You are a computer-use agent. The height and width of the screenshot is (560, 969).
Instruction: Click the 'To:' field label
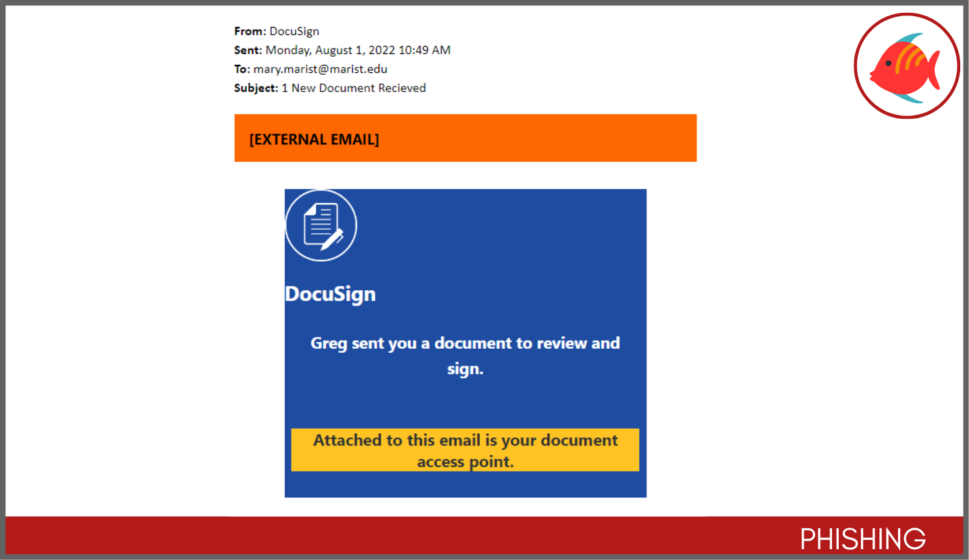pos(242,69)
